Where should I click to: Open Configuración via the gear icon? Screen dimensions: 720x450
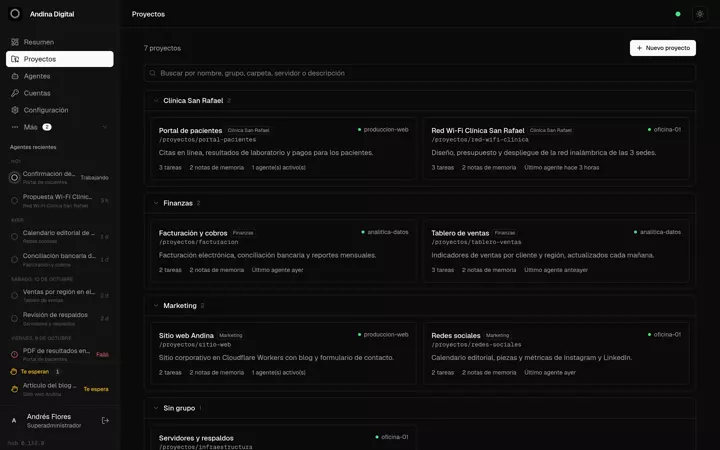click(15, 110)
